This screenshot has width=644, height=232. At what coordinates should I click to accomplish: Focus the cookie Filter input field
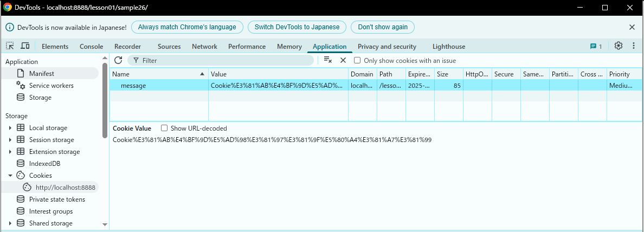(x=221, y=60)
